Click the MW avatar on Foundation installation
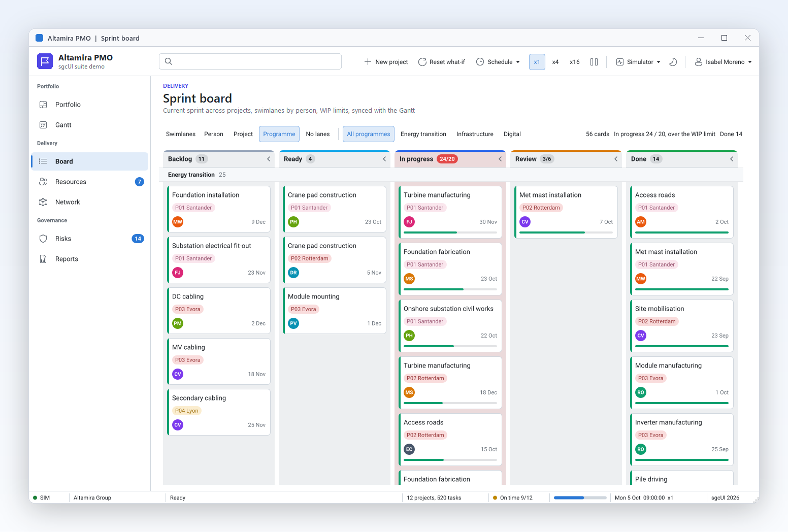 pyautogui.click(x=178, y=222)
